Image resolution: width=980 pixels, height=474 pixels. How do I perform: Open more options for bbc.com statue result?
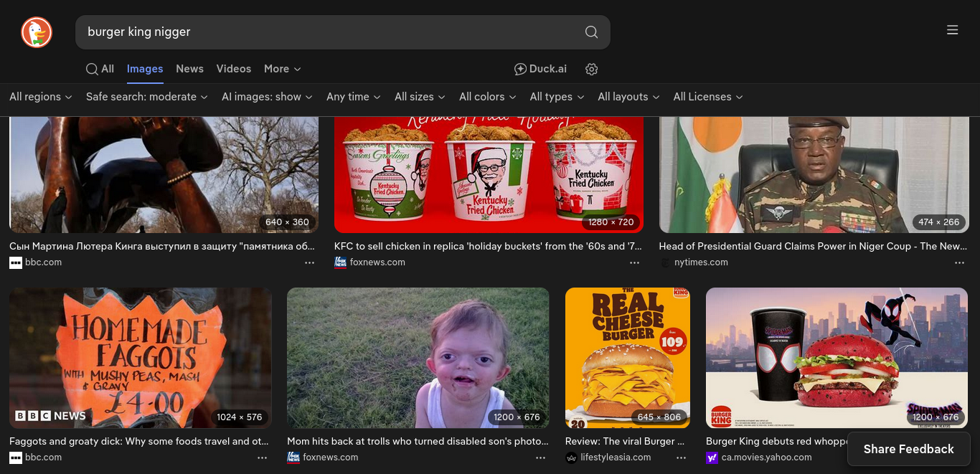click(x=310, y=263)
